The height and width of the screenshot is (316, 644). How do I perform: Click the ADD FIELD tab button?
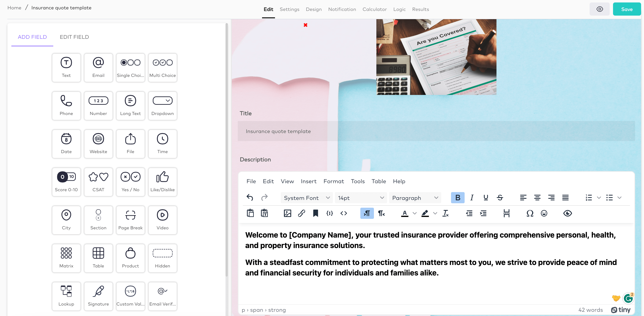click(32, 37)
